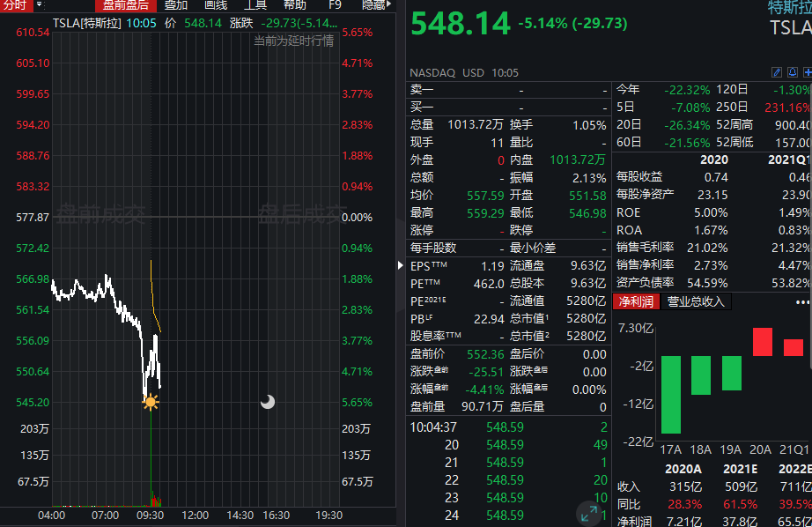Click 隐藏 to hide side panel
Screen dimensions: 812x527
click(x=376, y=5)
